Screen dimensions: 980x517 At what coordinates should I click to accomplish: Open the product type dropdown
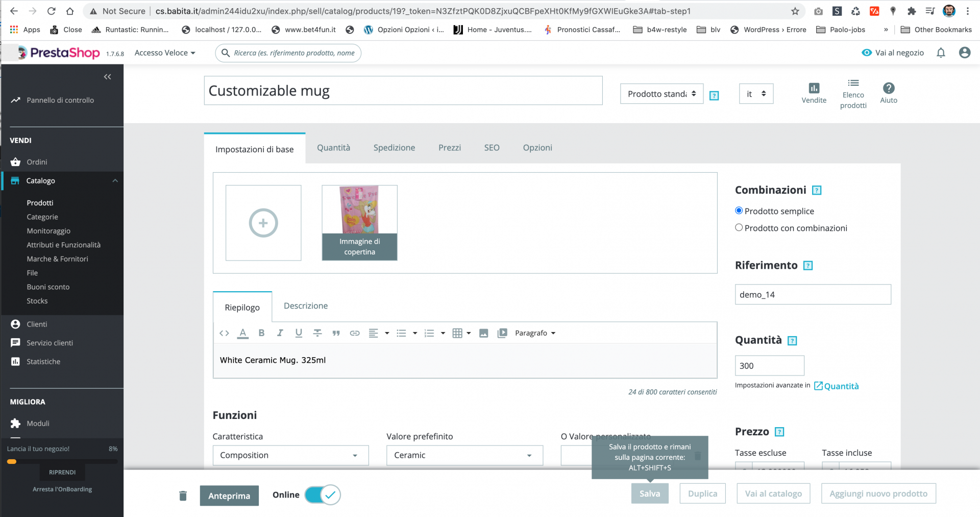661,94
